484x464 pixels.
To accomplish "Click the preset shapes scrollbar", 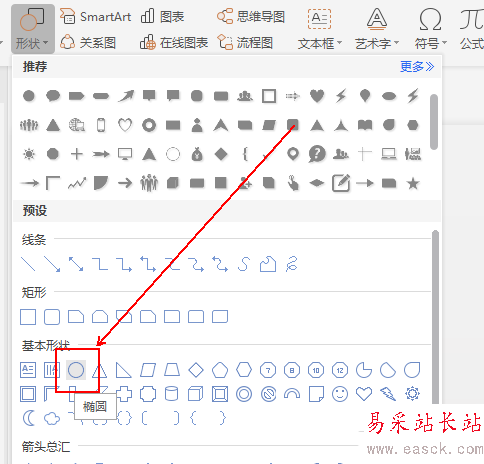I will pos(435,317).
